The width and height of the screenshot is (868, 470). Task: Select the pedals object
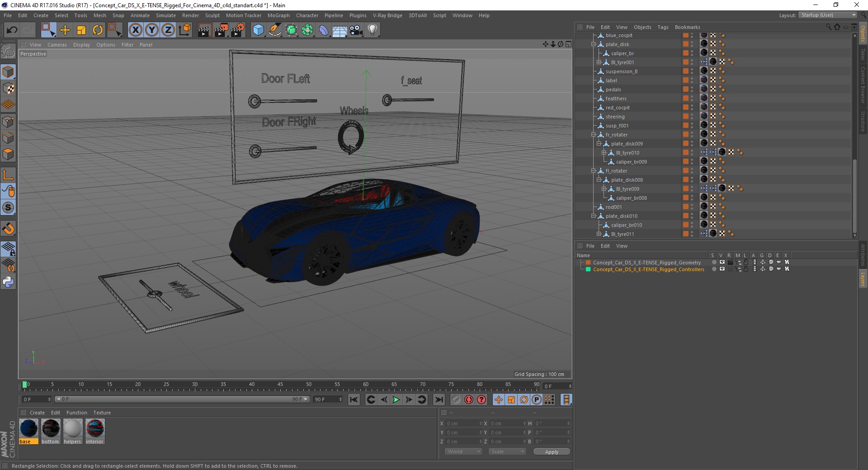[x=613, y=89]
